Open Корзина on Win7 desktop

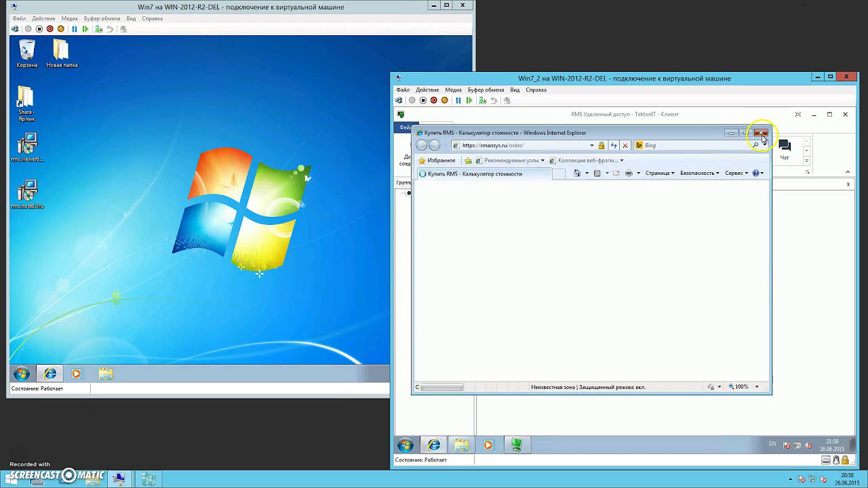(27, 54)
